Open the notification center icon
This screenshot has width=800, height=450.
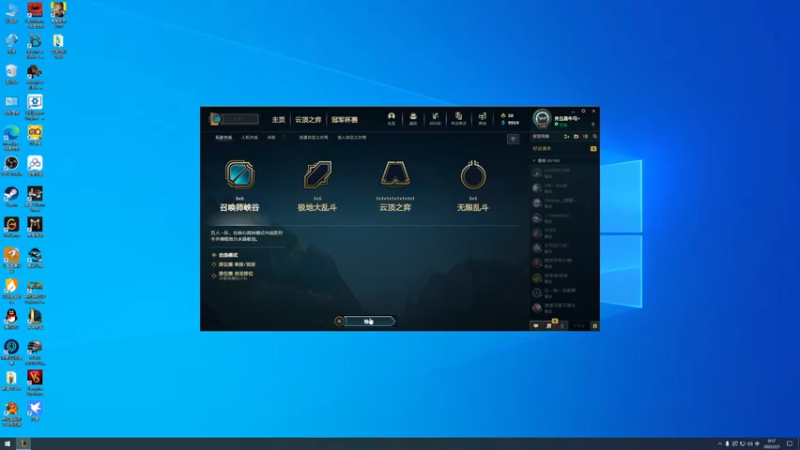(x=789, y=444)
